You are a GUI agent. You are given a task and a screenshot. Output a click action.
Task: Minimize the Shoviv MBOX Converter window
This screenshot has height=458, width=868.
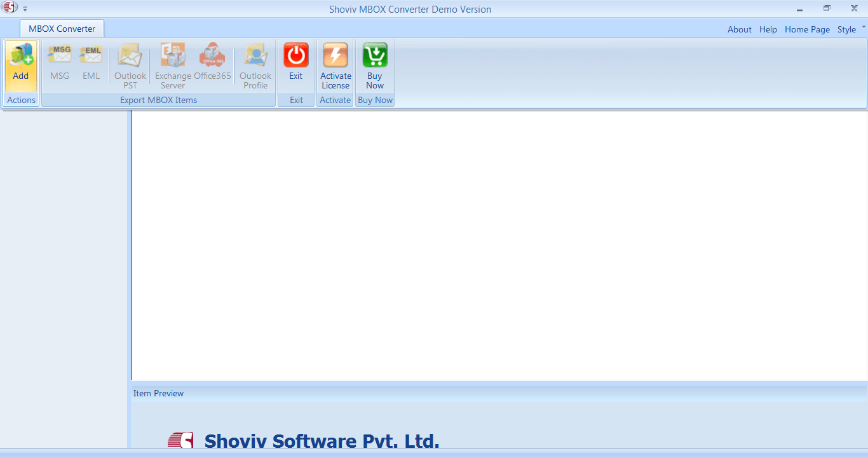click(799, 8)
